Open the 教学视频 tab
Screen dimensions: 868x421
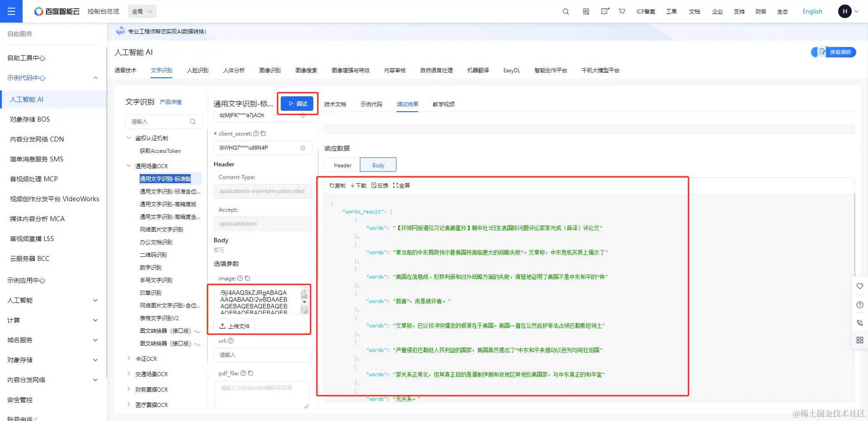tap(443, 104)
